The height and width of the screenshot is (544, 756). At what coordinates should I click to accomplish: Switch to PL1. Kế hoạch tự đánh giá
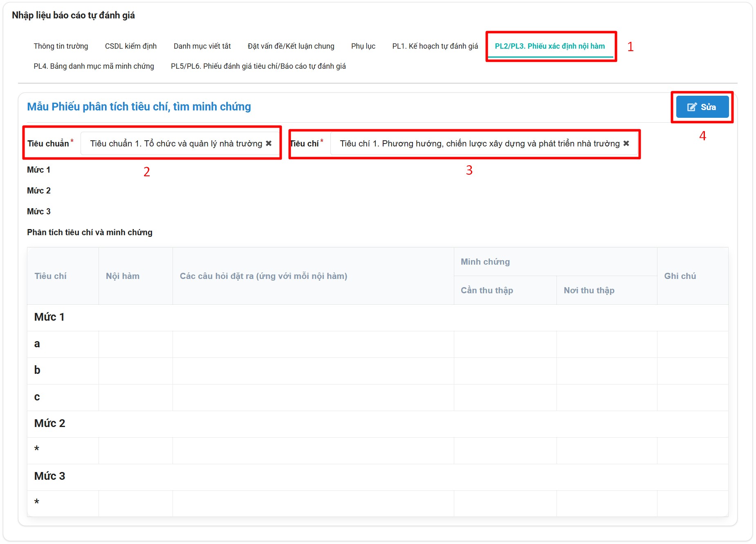tap(435, 46)
